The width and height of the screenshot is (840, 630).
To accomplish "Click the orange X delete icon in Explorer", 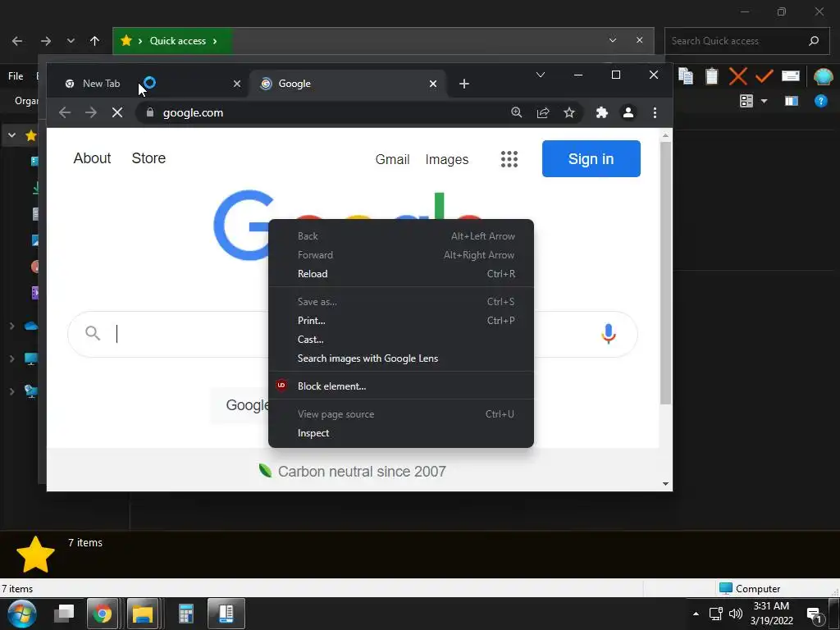I will pos(737,76).
